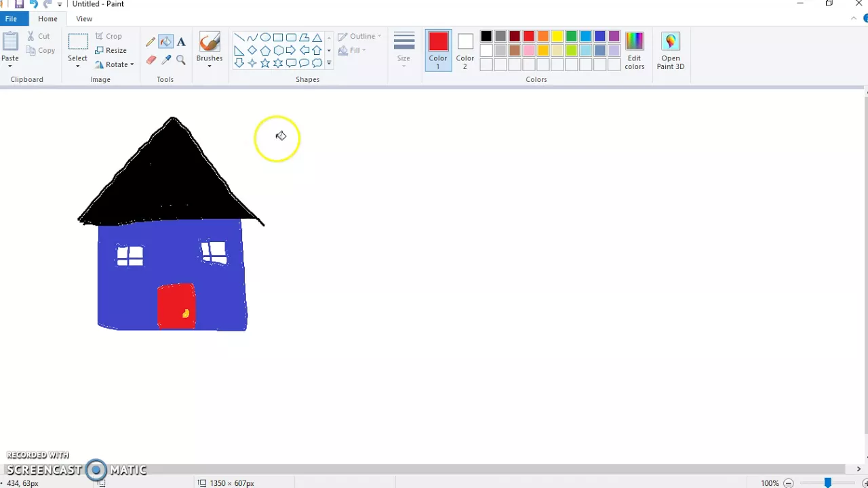Click the '100%' zoom level text
This screenshot has height=488, width=868.
click(x=770, y=483)
